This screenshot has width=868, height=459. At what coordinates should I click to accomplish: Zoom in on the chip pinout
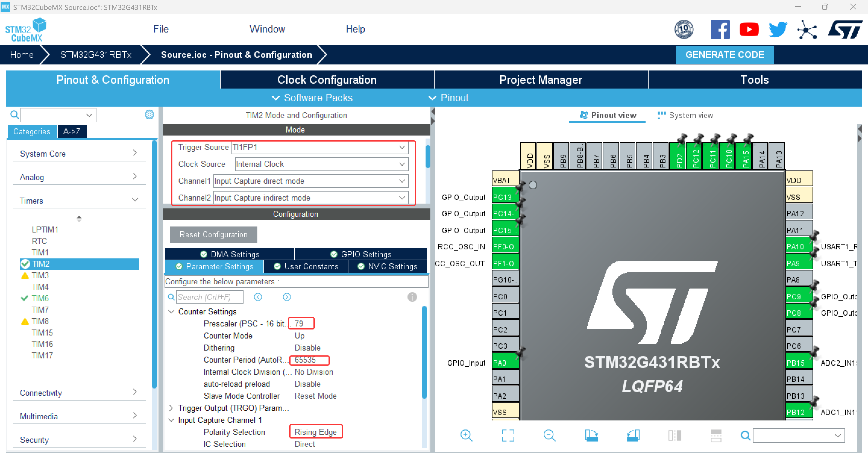(466, 435)
